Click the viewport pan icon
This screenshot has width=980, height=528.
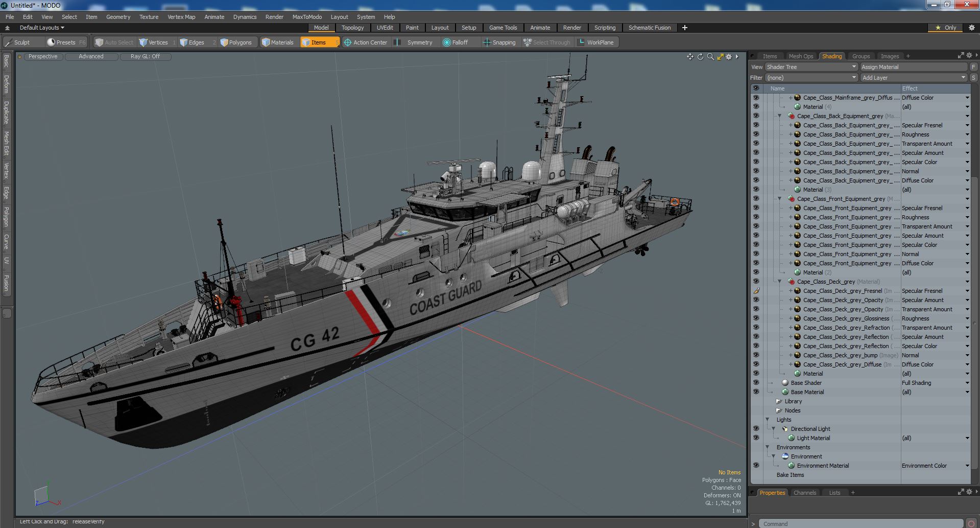690,57
